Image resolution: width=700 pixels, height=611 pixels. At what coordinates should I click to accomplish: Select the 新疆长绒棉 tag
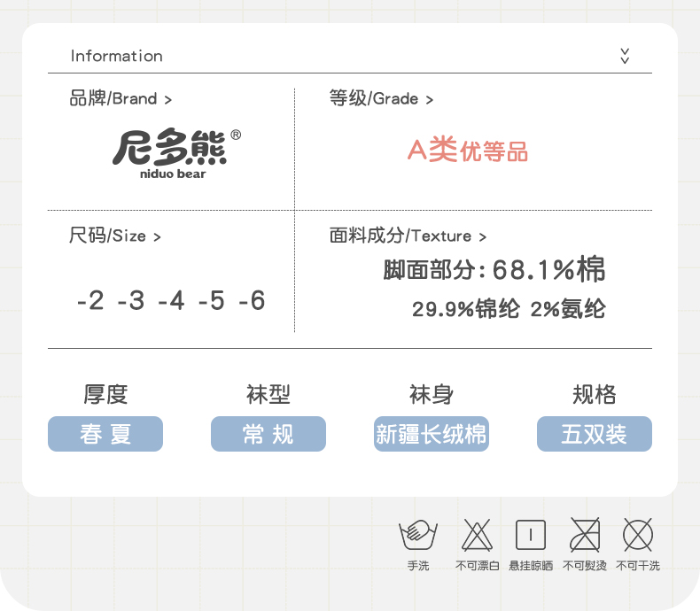(x=432, y=434)
